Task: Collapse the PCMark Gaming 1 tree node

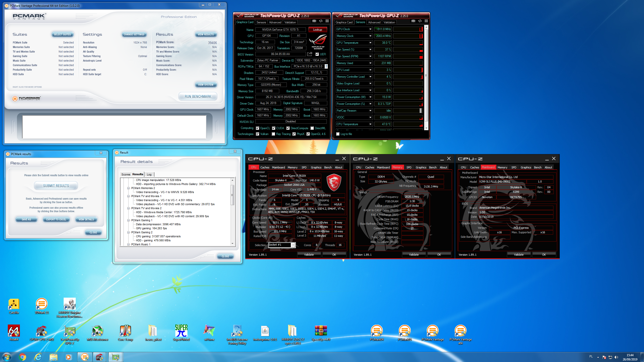Action: pyautogui.click(x=128, y=220)
